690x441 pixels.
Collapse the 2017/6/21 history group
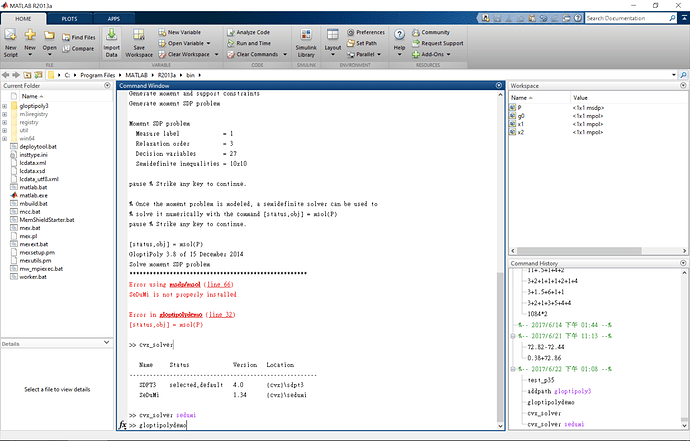[x=513, y=336]
